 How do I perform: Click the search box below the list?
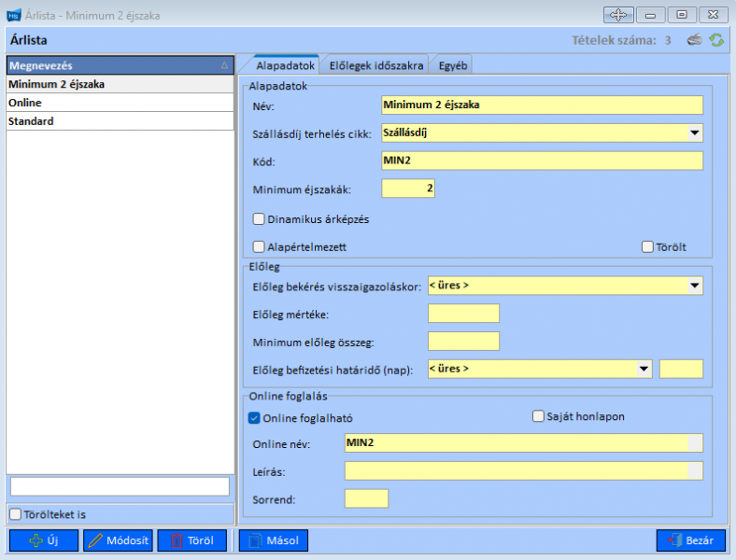120,486
